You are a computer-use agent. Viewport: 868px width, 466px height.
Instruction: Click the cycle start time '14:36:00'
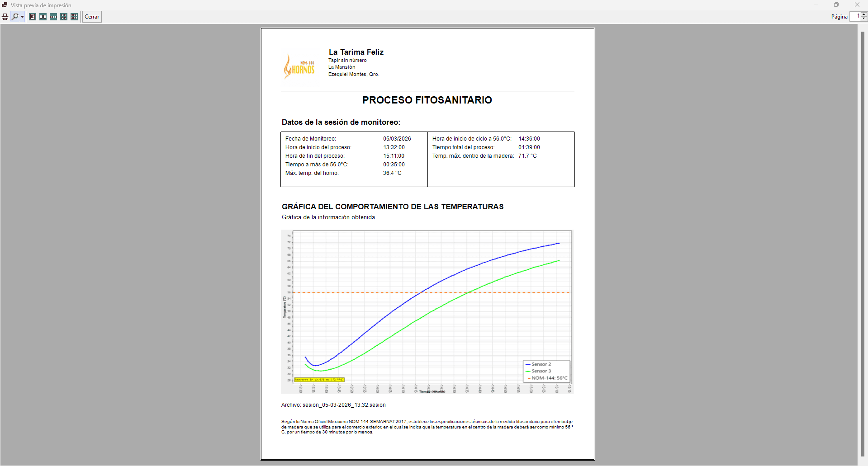click(529, 139)
